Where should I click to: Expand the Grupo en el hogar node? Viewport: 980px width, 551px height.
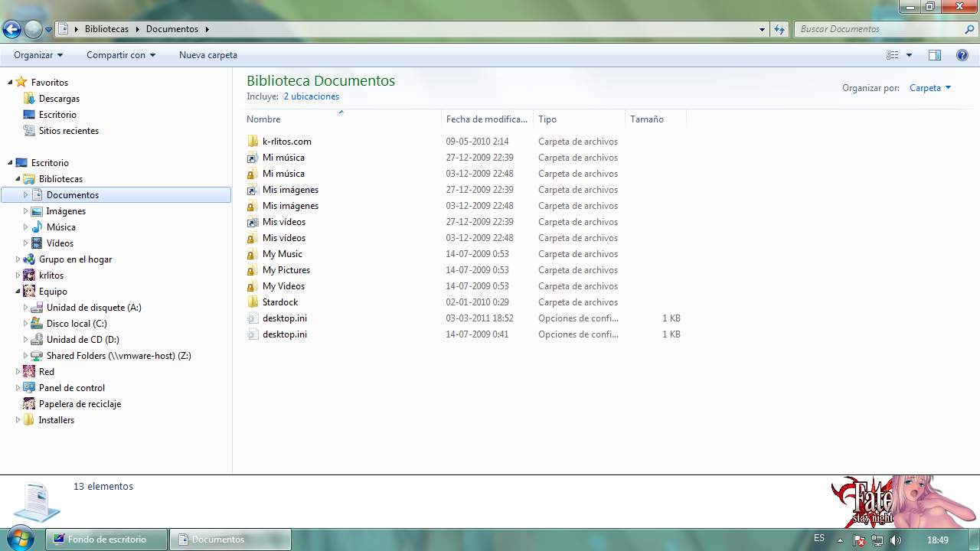[18, 259]
